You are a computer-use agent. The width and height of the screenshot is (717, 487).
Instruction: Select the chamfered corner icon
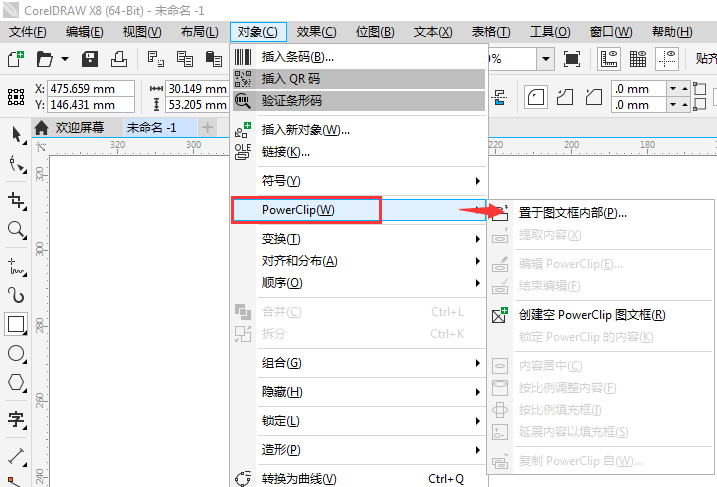[594, 97]
